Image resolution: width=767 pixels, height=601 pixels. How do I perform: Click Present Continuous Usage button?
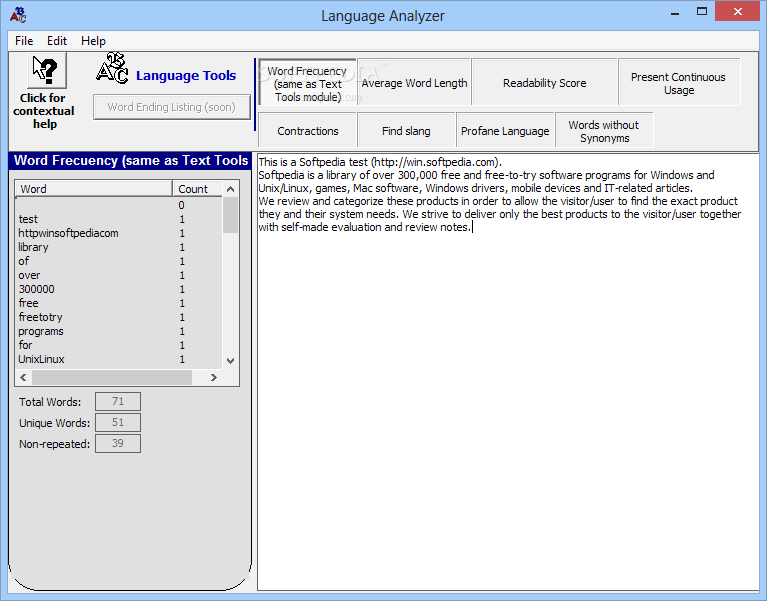click(x=679, y=83)
